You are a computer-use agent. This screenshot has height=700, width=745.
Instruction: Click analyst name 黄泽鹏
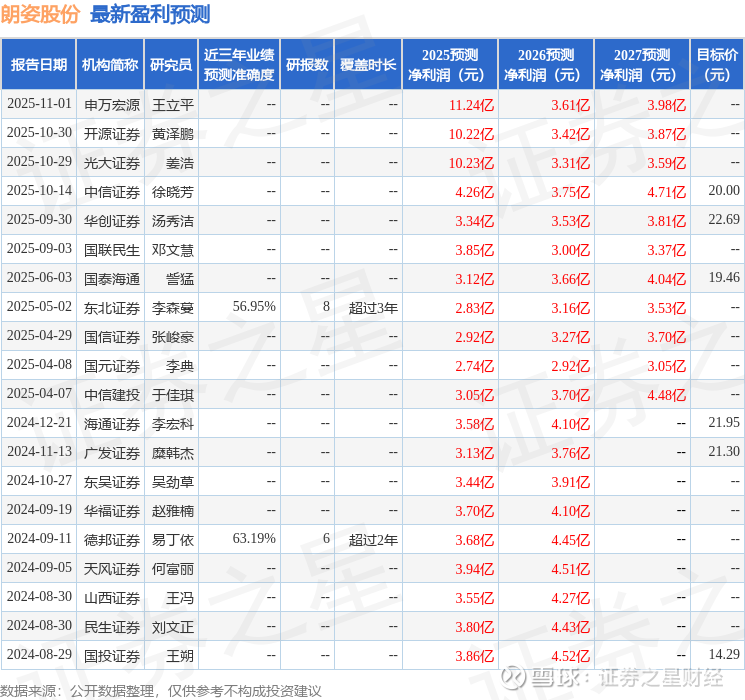tap(173, 134)
